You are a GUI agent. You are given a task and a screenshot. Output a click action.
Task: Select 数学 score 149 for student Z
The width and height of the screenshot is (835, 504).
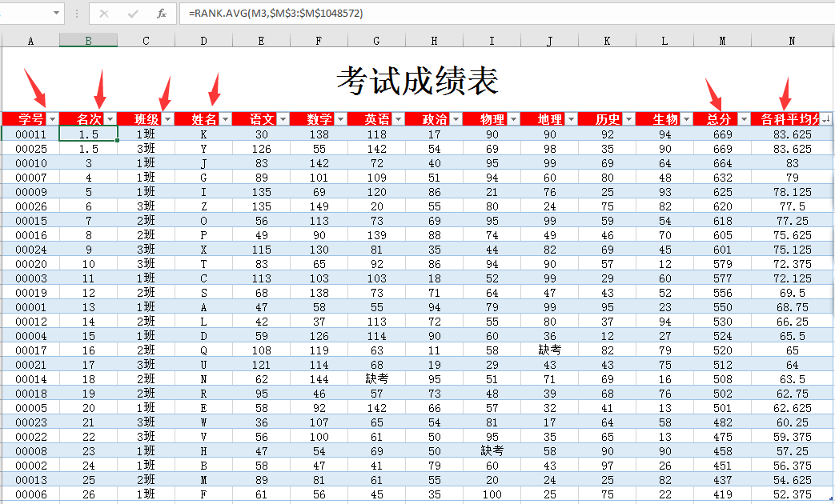[x=319, y=206]
